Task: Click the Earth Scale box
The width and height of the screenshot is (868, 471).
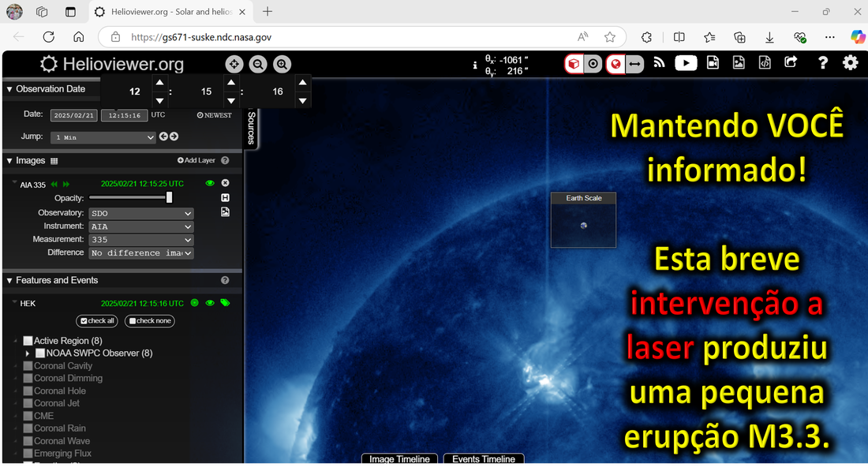Action: (x=583, y=220)
